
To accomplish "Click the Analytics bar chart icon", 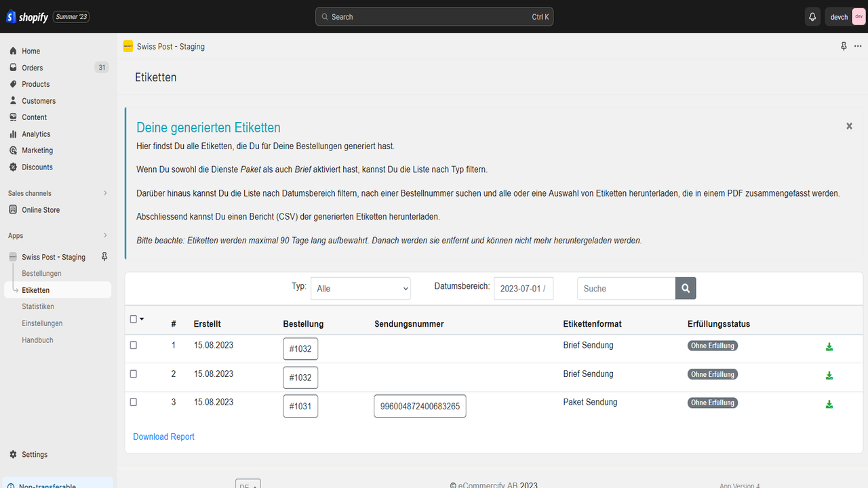I will pos(14,134).
